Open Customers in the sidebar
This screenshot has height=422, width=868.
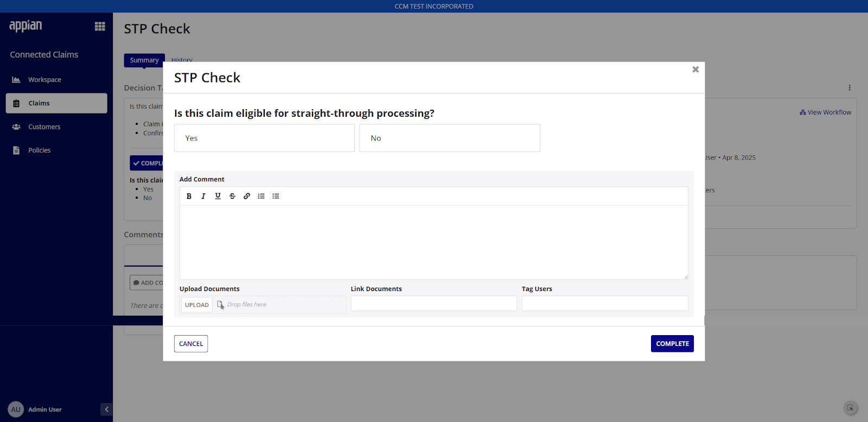coord(56,127)
